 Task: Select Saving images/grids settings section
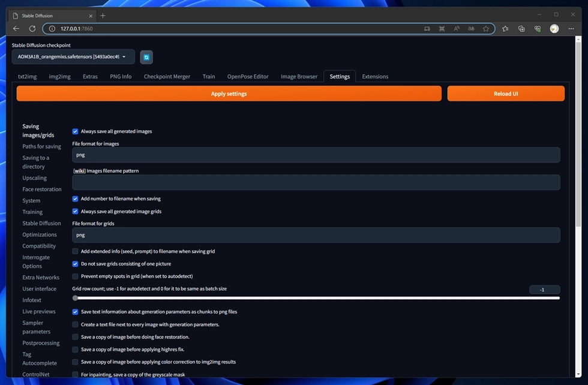coord(38,131)
